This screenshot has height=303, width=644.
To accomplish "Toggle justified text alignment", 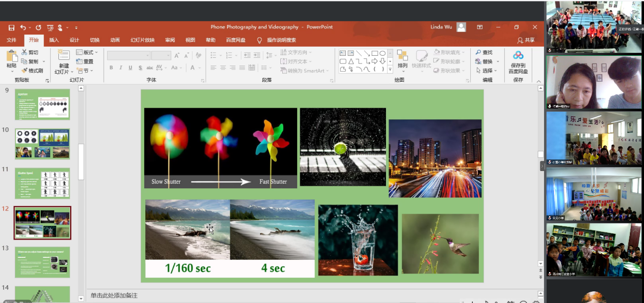I will (x=242, y=68).
